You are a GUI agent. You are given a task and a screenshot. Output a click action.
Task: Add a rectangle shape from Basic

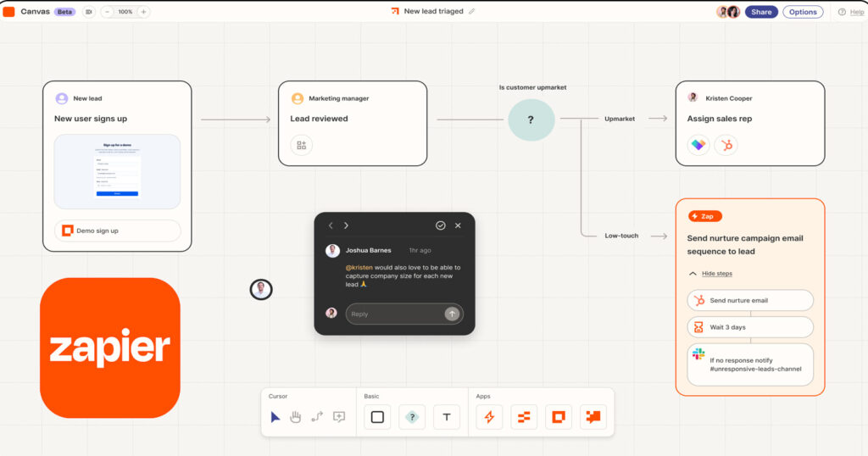[377, 417]
